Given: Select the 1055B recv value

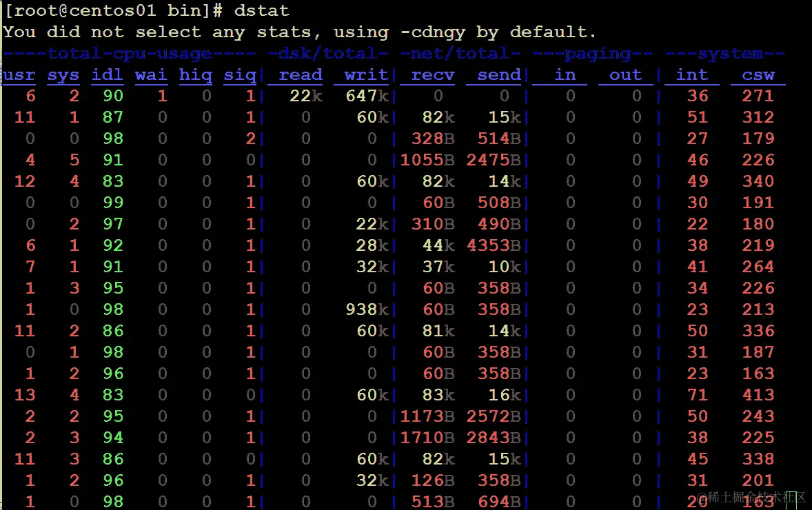Looking at the screenshot, I should point(427,160).
